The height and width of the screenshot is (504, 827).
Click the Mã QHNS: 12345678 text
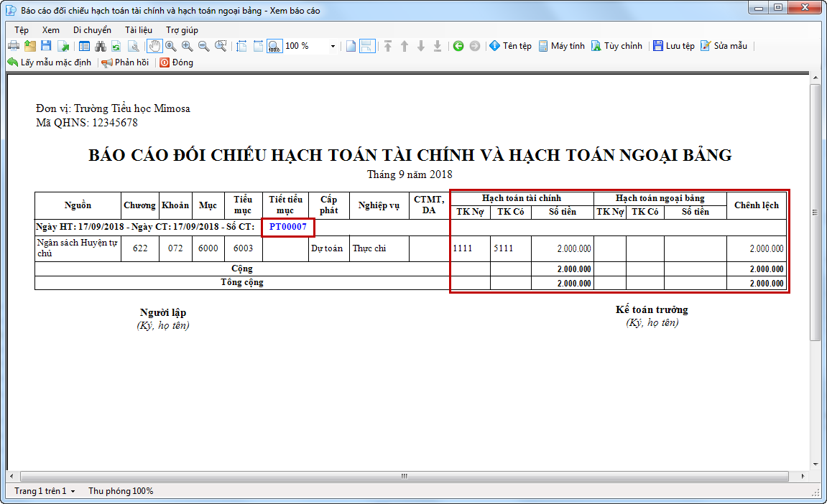pyautogui.click(x=87, y=123)
